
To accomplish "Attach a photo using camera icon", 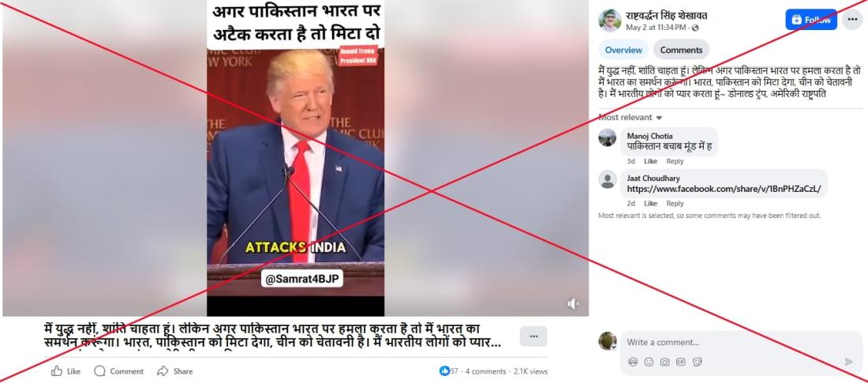I will [665, 362].
